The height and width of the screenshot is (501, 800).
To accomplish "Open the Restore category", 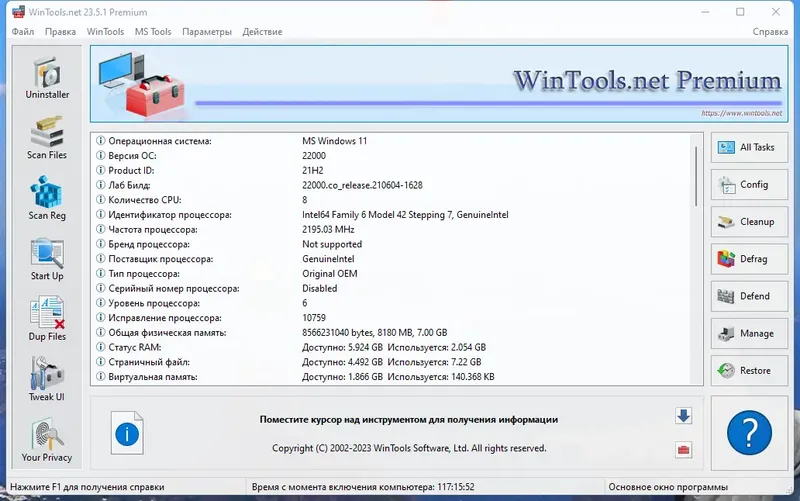I will [x=749, y=371].
